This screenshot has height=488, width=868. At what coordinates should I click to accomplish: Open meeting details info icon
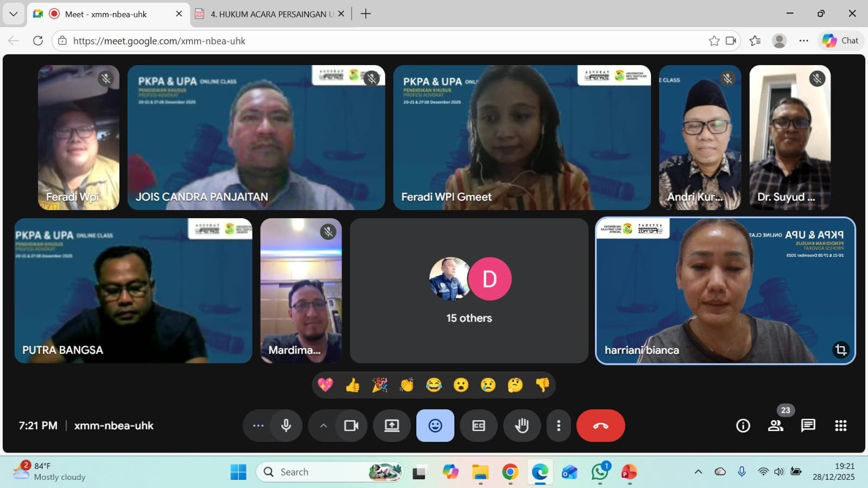(x=743, y=426)
